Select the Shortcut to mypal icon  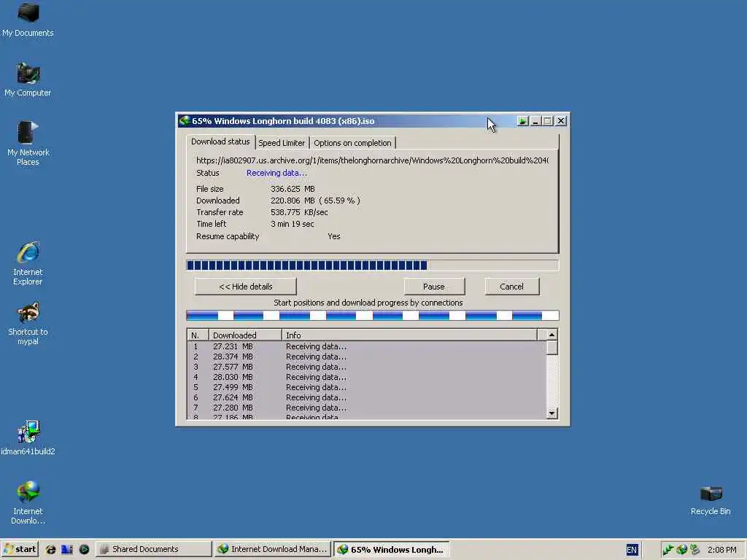click(28, 323)
